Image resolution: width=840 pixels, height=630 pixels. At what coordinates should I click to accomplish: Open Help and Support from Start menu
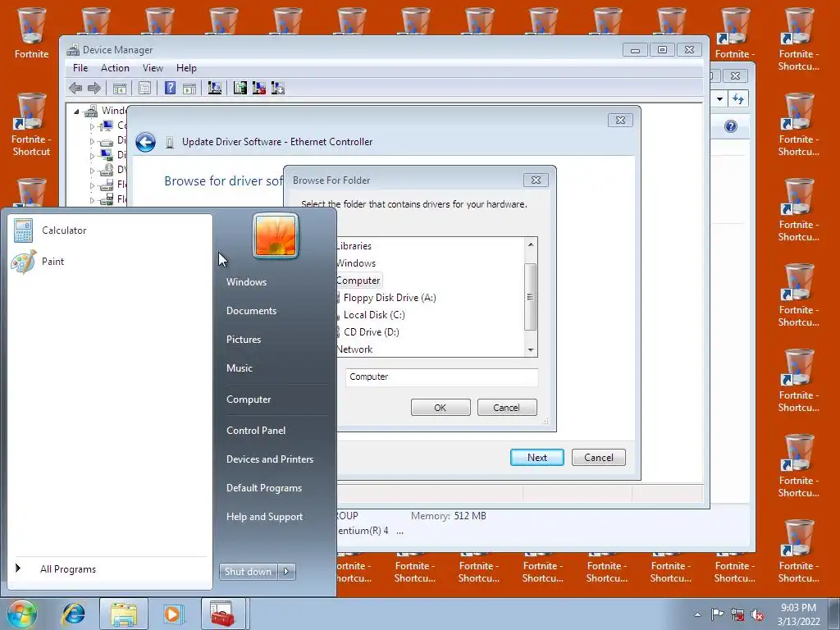(265, 517)
